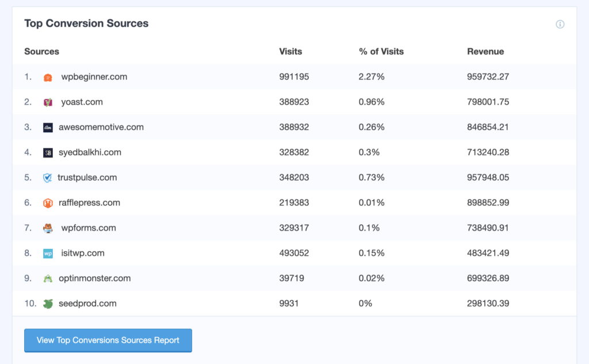Viewport: 589px width, 364px height.
Task: Click the awesomemotive.com favicon
Action: point(48,127)
